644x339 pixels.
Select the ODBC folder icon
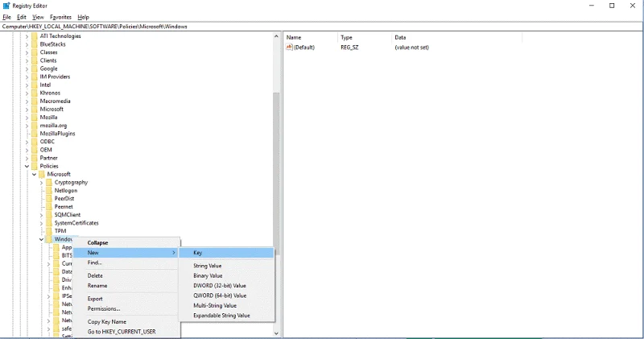click(x=35, y=142)
